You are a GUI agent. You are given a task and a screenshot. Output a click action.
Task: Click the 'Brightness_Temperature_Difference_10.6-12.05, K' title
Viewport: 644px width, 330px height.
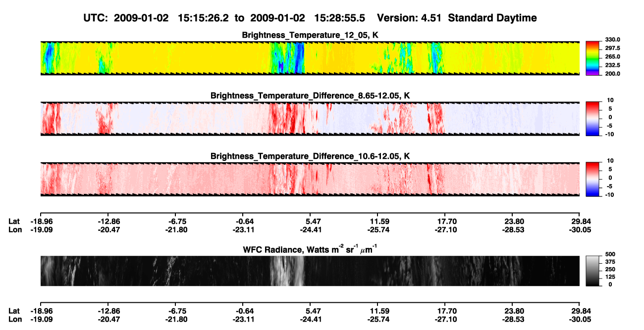coord(310,156)
